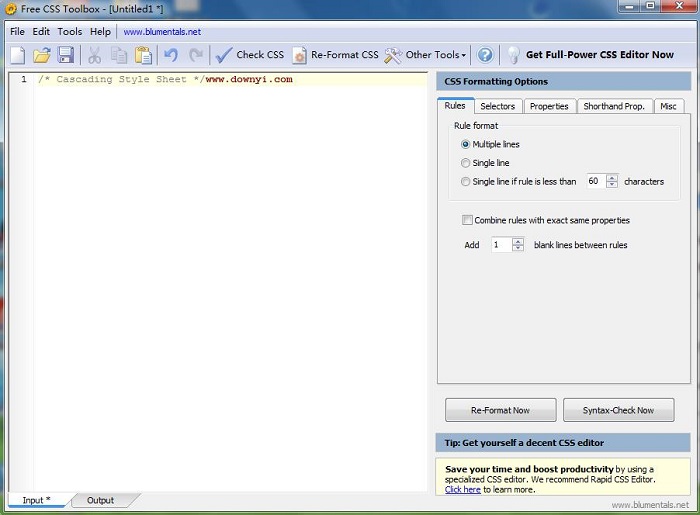Select the Multiple lines rule format
The image size is (700, 515).
pos(466,144)
